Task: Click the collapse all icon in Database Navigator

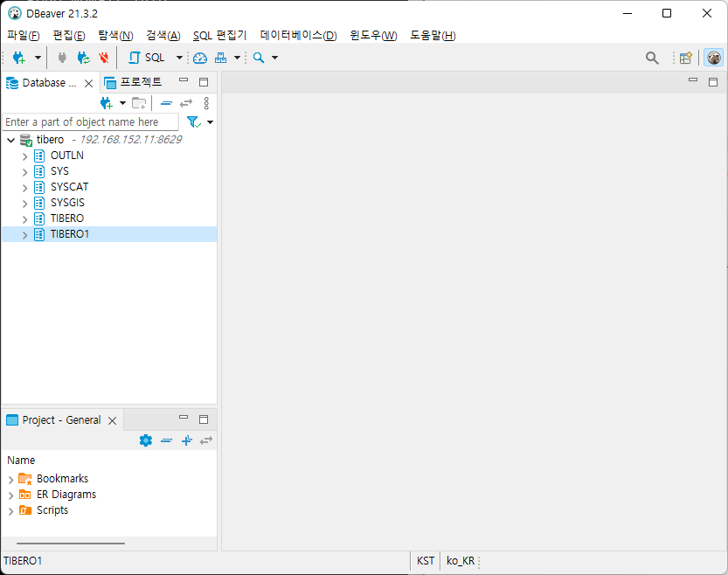Action: (166, 103)
